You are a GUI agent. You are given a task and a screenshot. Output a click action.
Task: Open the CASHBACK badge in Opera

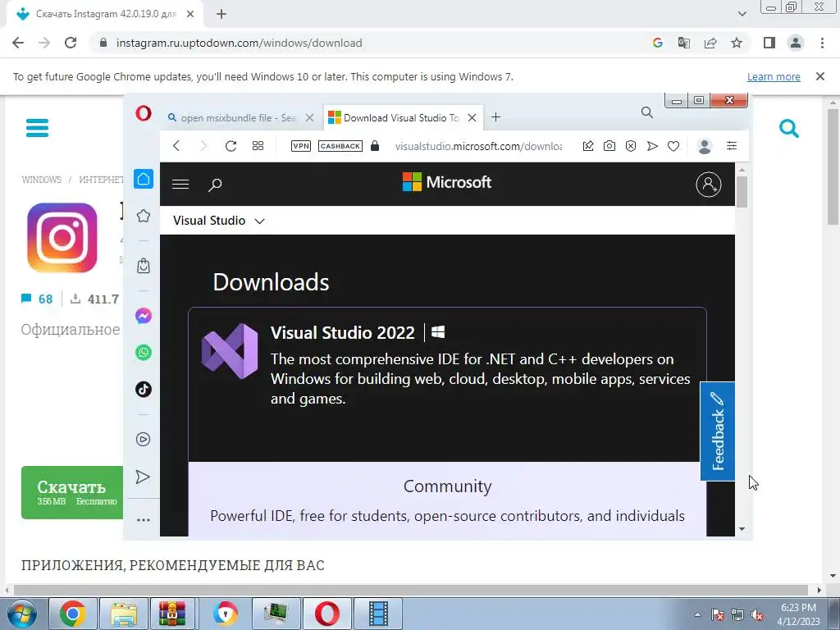(x=340, y=146)
